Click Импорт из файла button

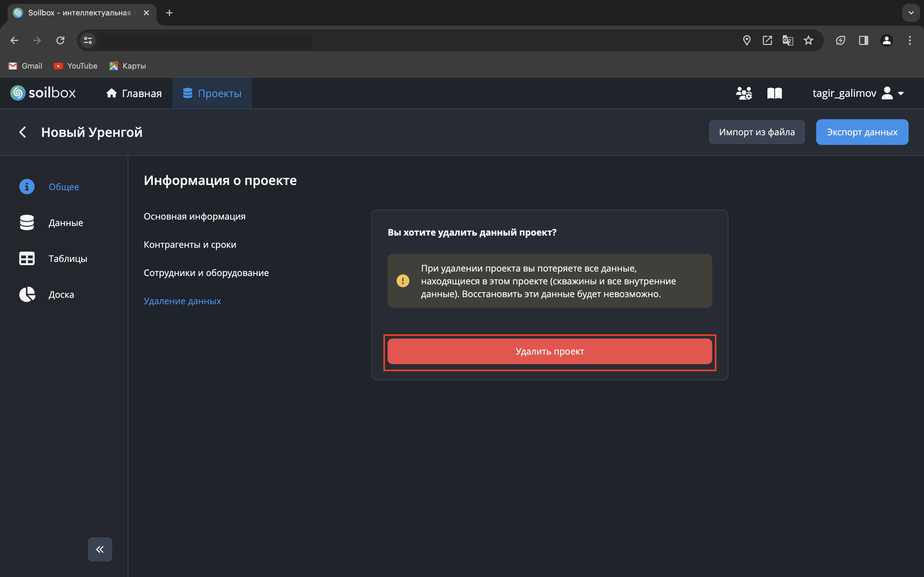(x=757, y=132)
